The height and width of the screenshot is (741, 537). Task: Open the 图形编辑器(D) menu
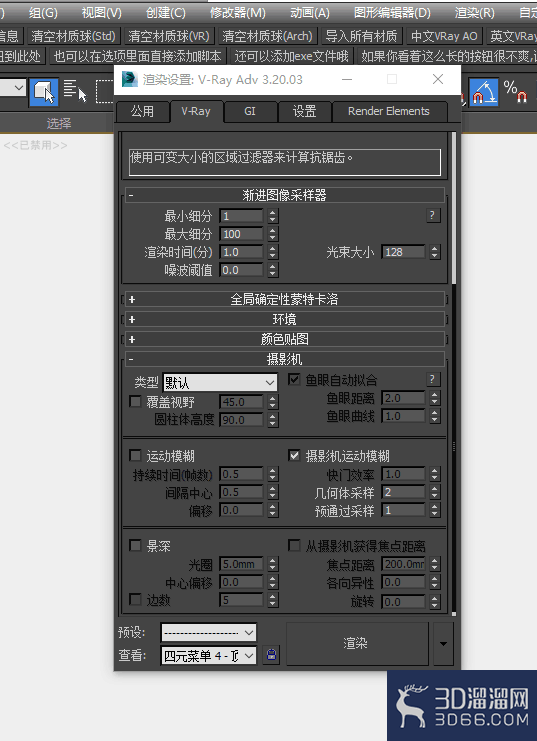[x=392, y=12]
